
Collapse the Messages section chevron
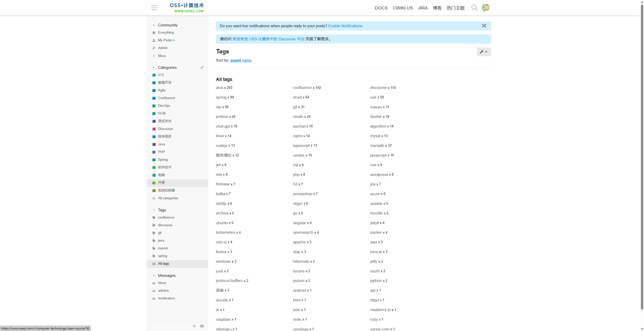pos(154,276)
